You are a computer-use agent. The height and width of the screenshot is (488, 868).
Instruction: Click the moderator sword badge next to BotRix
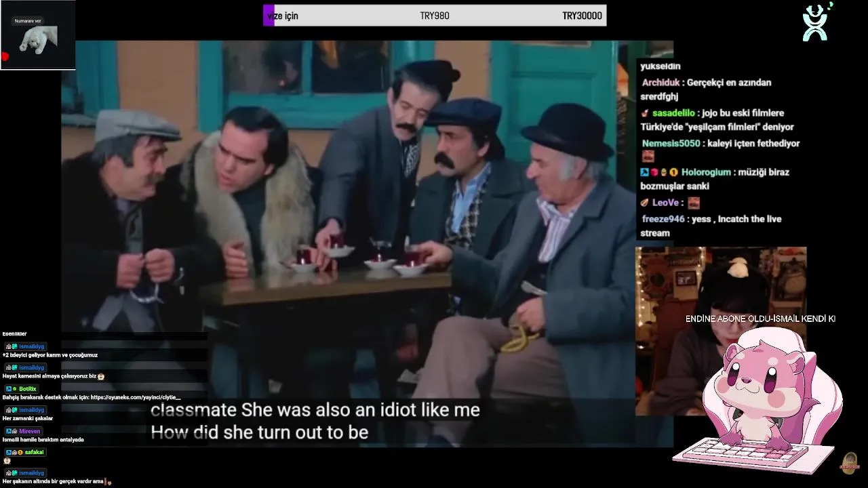coord(8,389)
